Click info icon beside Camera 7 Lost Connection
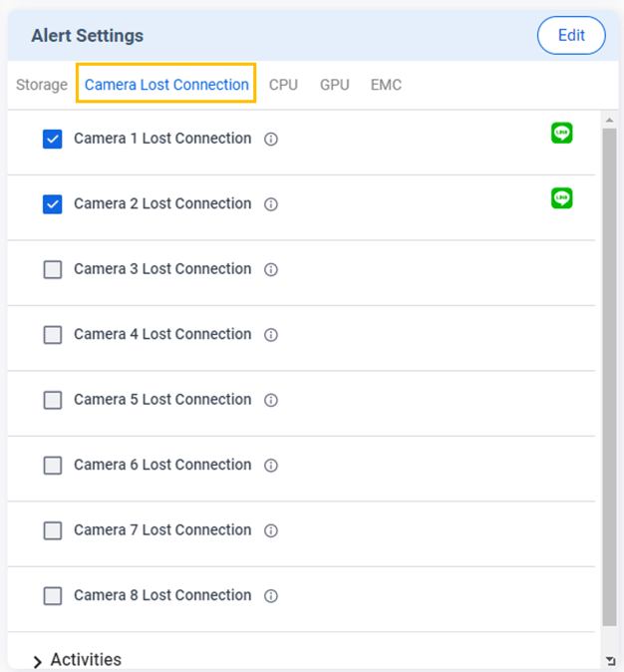 [271, 531]
